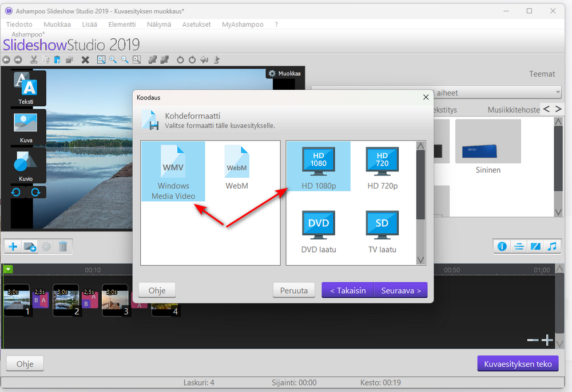Open the music note panel icon
Screen dimensions: 572x392
point(553,247)
